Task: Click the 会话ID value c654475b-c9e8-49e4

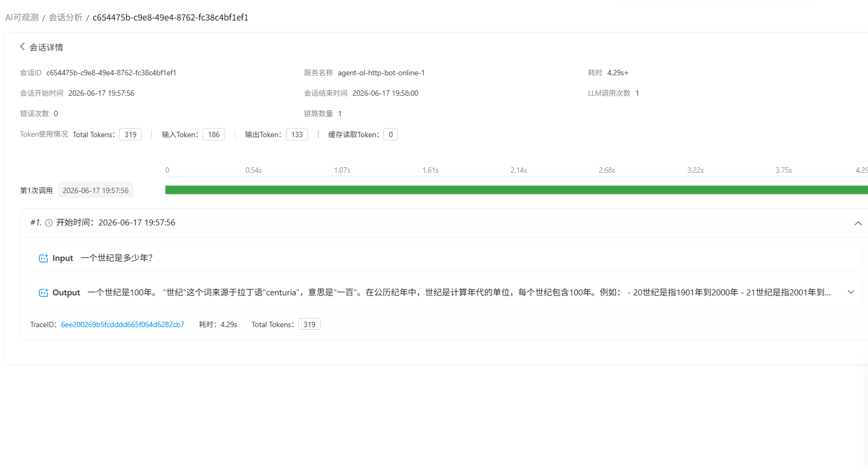Action: click(x=111, y=73)
